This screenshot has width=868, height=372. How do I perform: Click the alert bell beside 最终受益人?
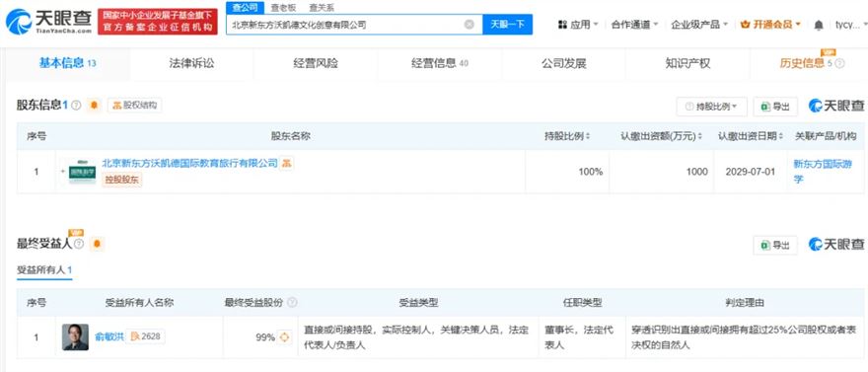98,244
